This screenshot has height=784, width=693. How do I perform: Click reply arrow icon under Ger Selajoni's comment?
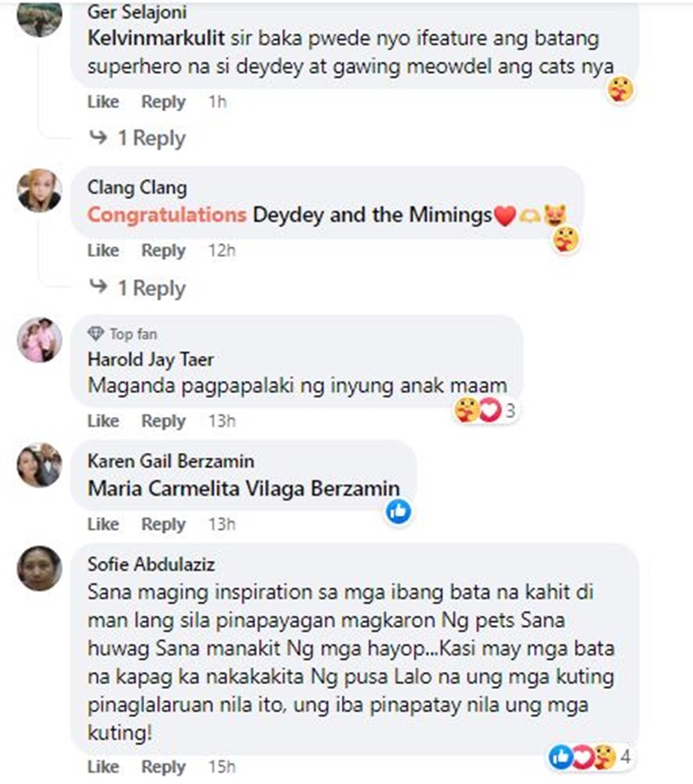[98, 137]
